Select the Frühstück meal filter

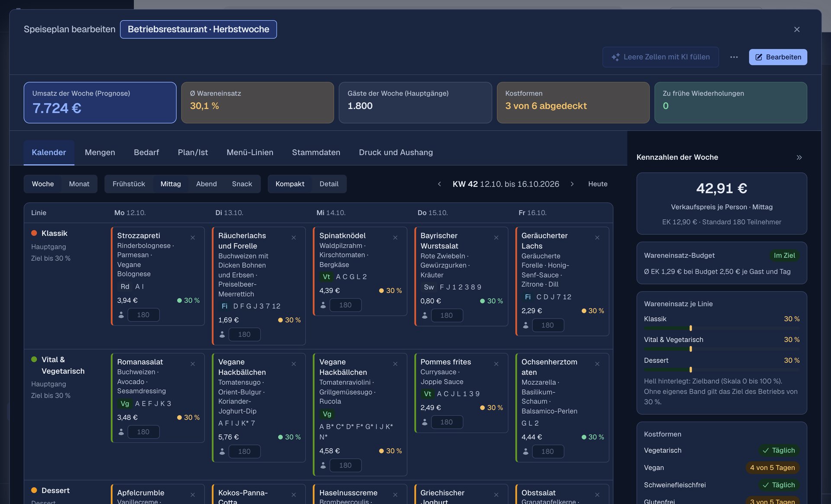pyautogui.click(x=129, y=184)
